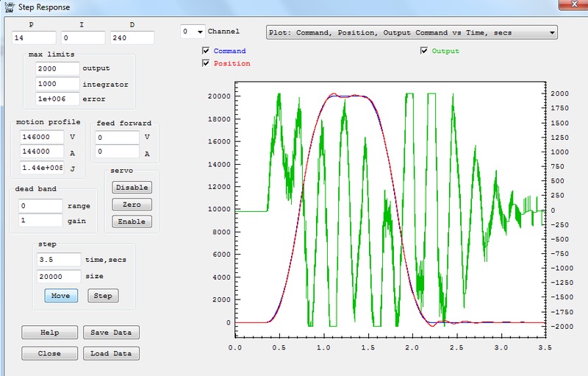This screenshot has height=376, width=588.
Task: Toggle the Position plot checkbox
Action: [206, 64]
